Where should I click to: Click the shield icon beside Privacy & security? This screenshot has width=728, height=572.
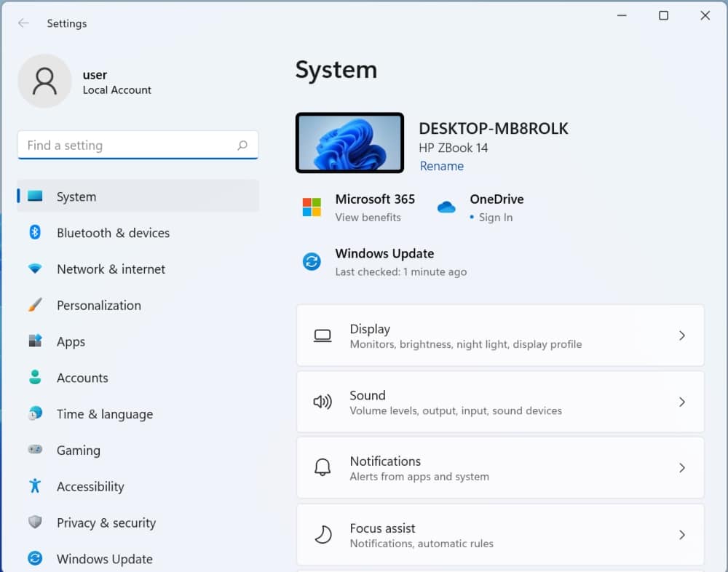(x=35, y=522)
